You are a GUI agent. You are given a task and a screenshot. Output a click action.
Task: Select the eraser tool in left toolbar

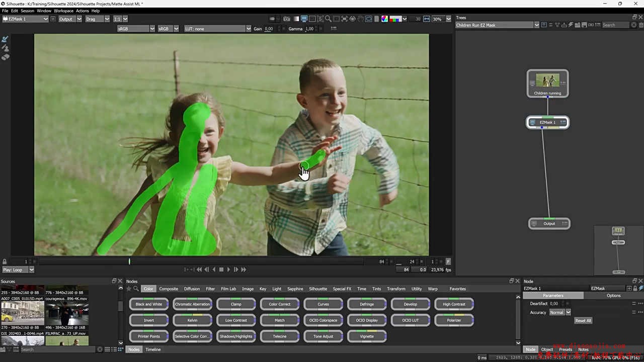[6, 57]
